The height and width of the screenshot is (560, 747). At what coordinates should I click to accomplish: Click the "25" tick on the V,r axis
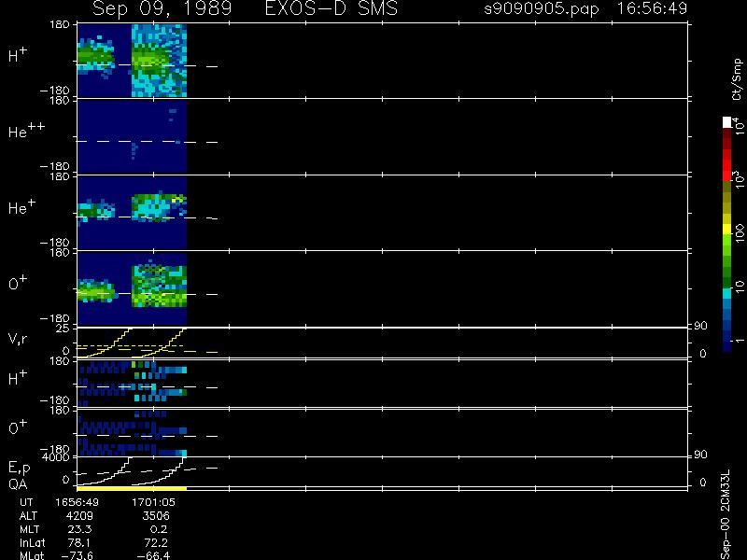point(63,329)
